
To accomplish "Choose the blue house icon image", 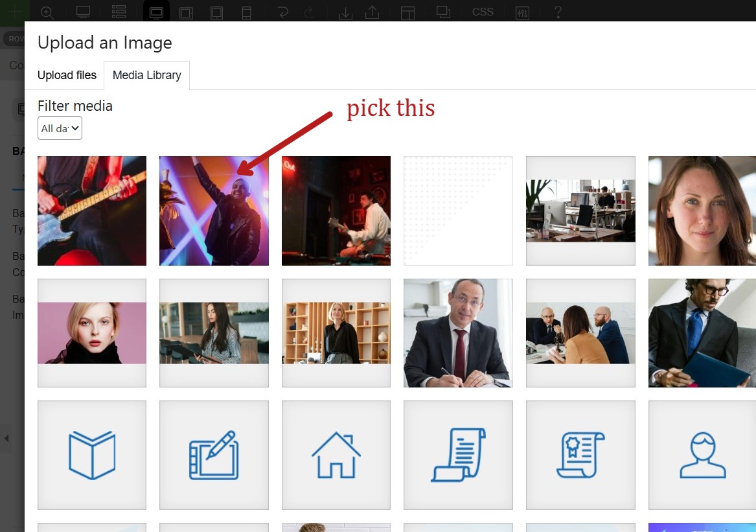I will coord(336,454).
